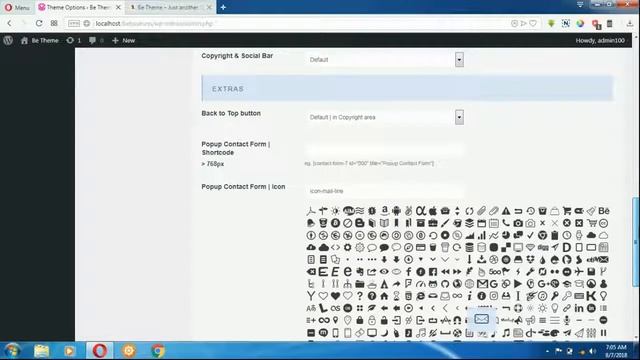Select the code brackets icon
The image size is (640, 360).
pos(336,247)
